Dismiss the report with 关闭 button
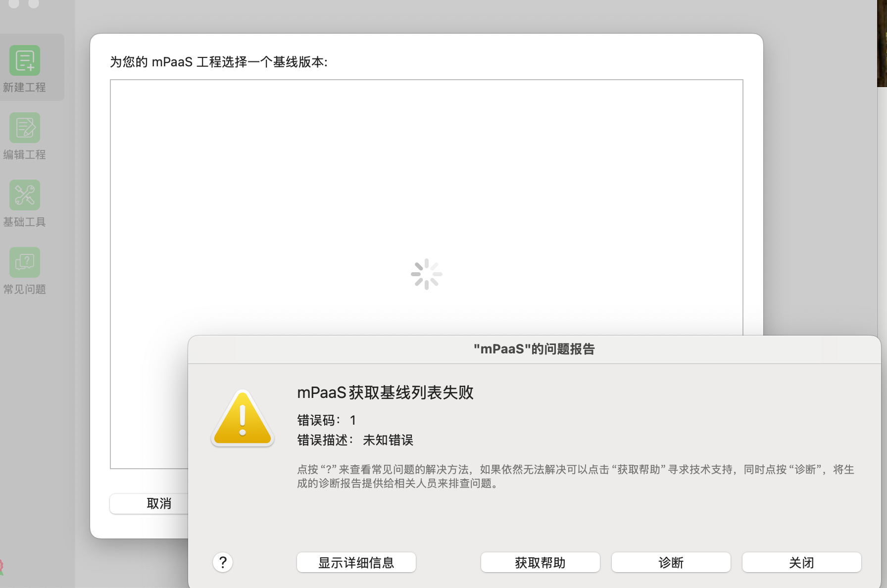Screen dimensions: 887x588 (802, 562)
